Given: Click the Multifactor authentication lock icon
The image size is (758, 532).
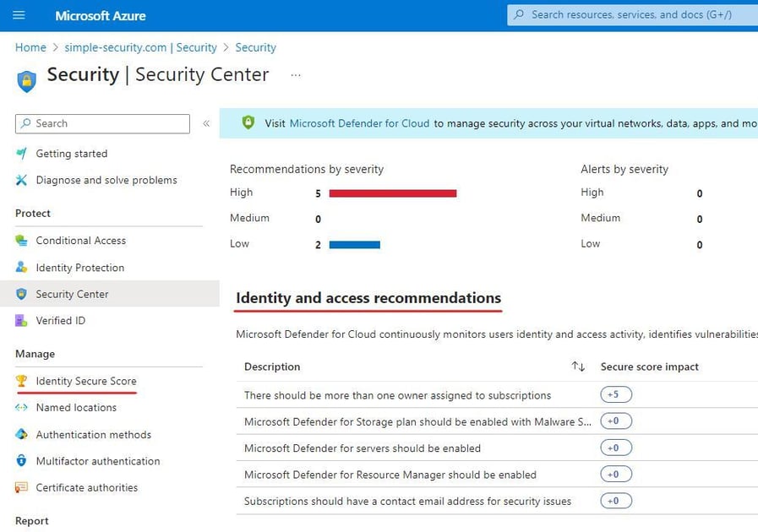Looking at the screenshot, I should click(21, 460).
